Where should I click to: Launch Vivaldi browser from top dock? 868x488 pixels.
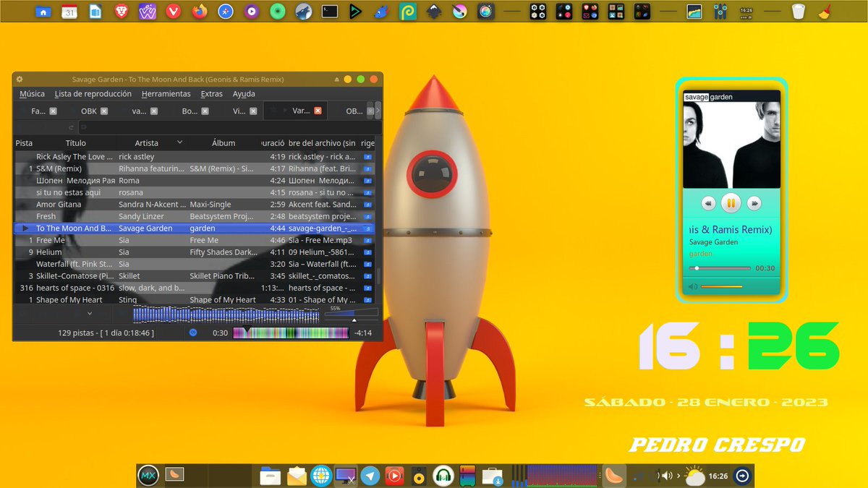click(x=174, y=12)
